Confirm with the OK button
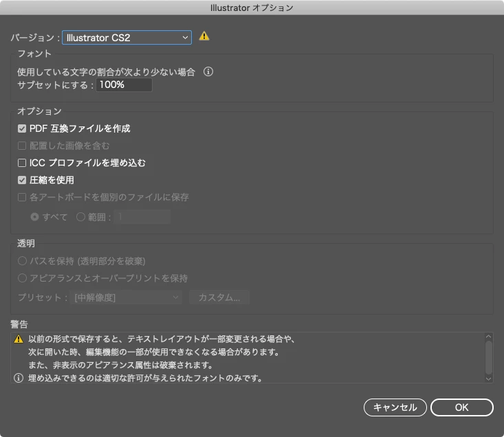 pyautogui.click(x=461, y=407)
